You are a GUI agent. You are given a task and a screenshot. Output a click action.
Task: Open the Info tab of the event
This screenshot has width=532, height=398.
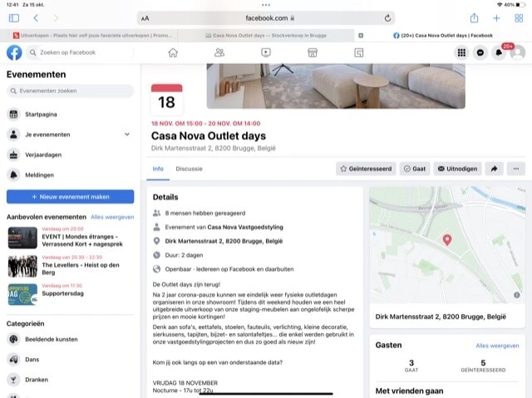pos(158,169)
